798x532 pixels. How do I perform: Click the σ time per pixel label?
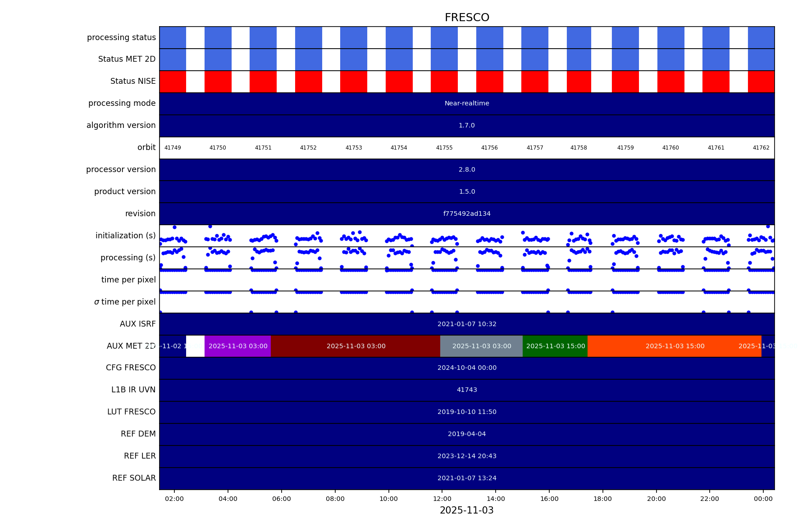click(x=125, y=302)
